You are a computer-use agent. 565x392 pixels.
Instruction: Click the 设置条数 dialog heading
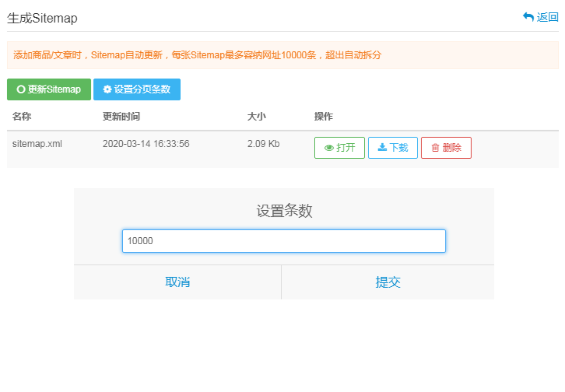point(284,211)
